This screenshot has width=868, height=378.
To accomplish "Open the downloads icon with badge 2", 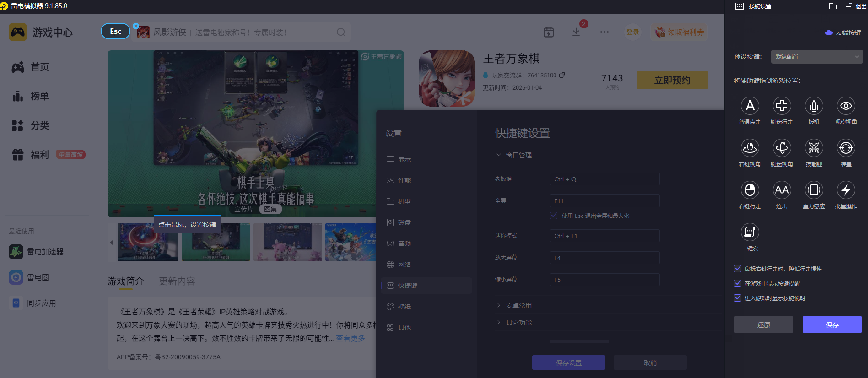I will coord(576,32).
